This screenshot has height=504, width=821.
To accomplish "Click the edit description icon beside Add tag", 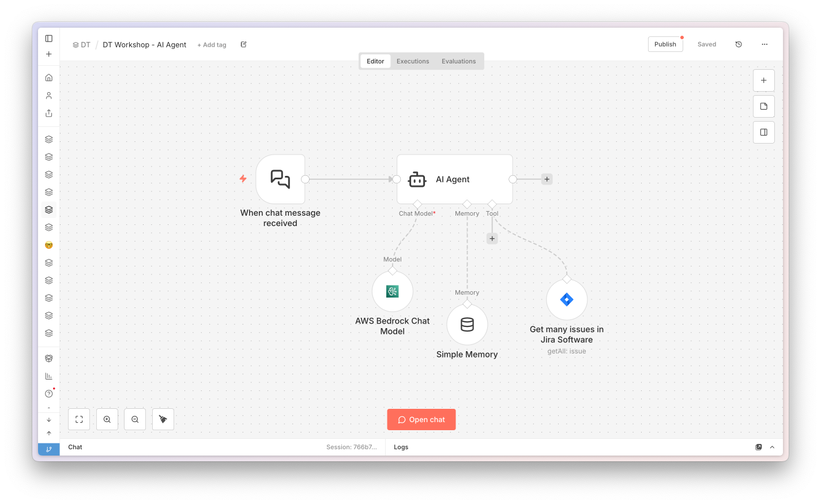I will [x=243, y=44].
